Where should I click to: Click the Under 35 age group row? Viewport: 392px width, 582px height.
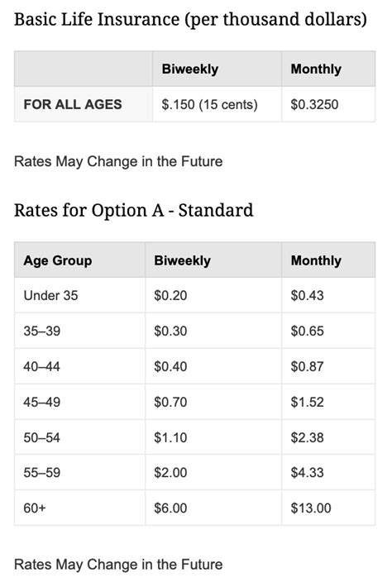[x=194, y=295]
